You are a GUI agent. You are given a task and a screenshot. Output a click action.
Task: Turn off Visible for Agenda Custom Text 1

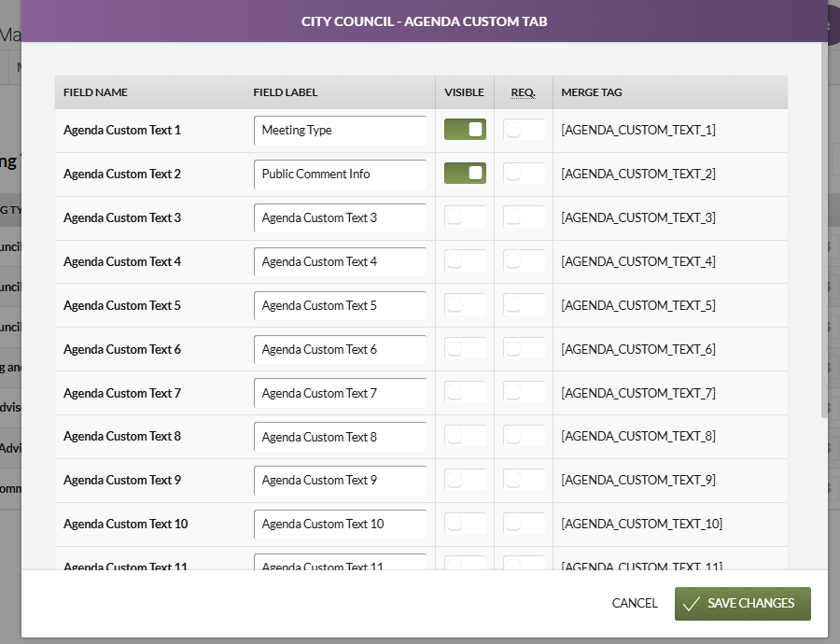(465, 130)
